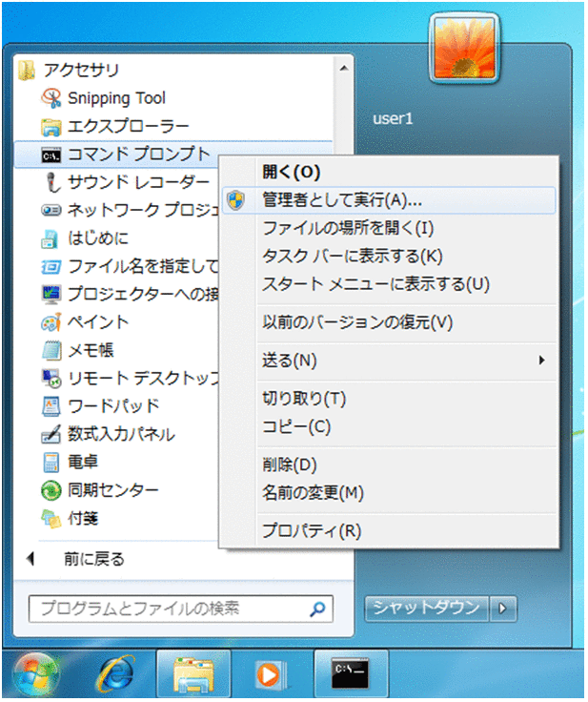Click the メモ帳 notepad icon
588x702 pixels.
(51, 351)
